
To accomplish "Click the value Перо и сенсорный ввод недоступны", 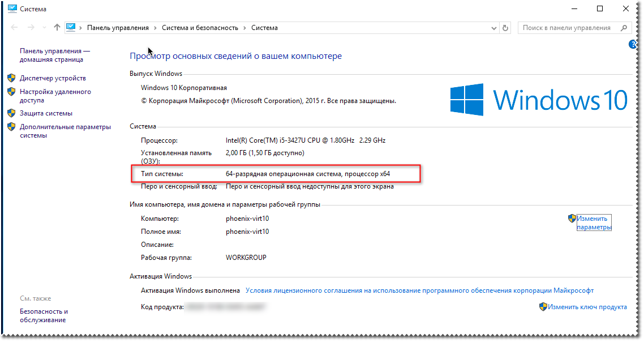I will 310,186.
